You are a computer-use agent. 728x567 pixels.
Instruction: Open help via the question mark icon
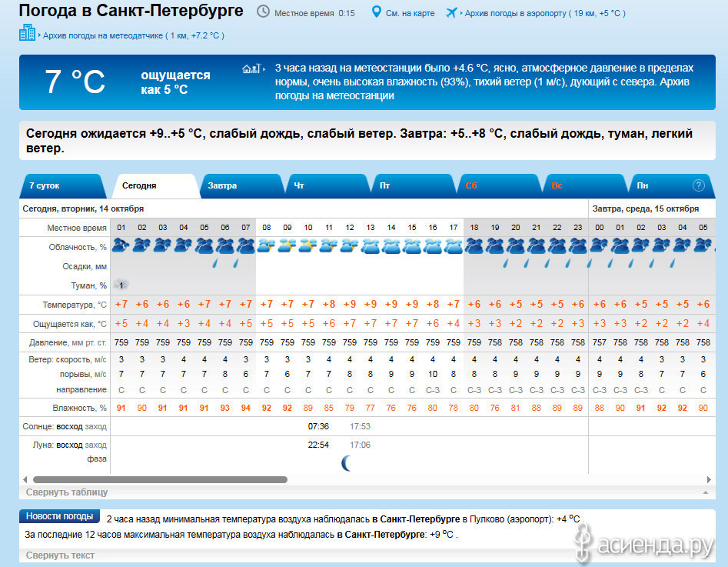click(698, 185)
